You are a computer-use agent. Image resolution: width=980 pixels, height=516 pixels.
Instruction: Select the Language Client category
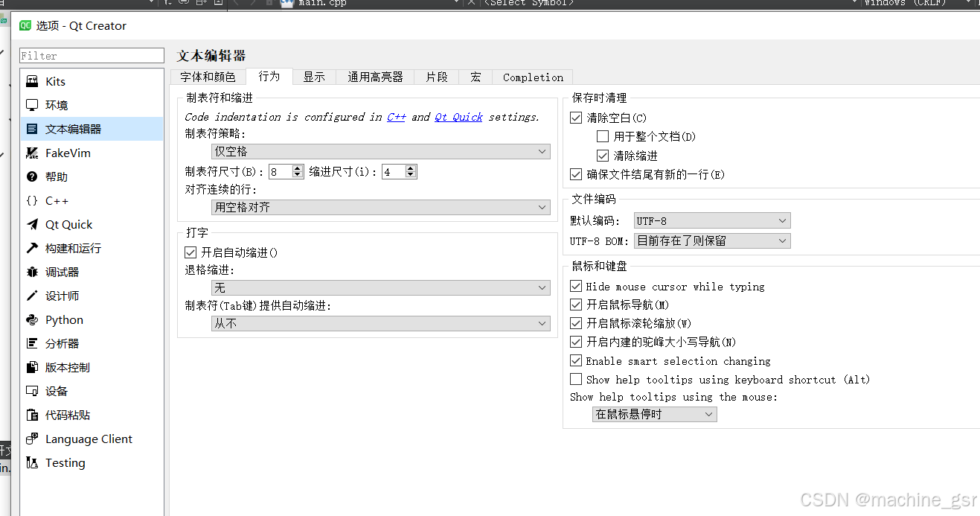pos(92,439)
